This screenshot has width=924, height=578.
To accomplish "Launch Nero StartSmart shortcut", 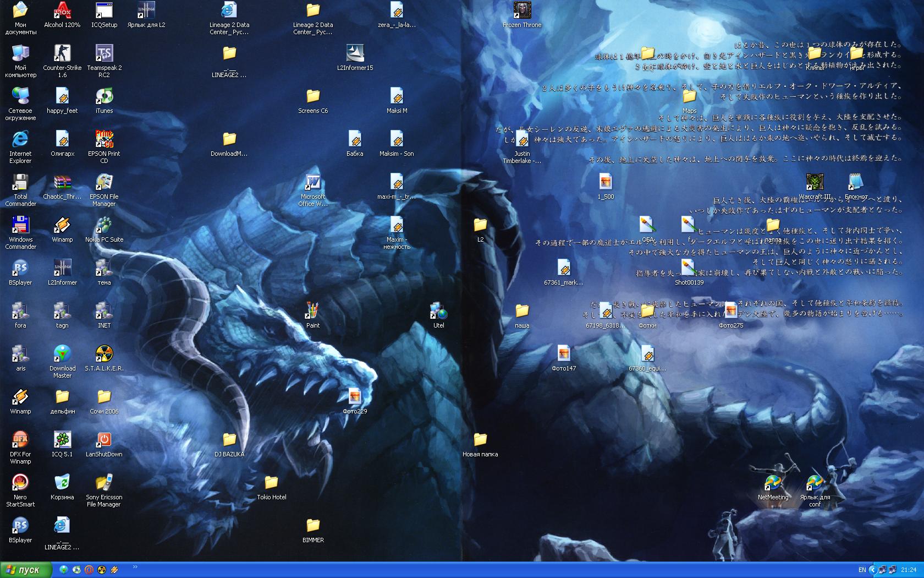I will pyautogui.click(x=20, y=490).
